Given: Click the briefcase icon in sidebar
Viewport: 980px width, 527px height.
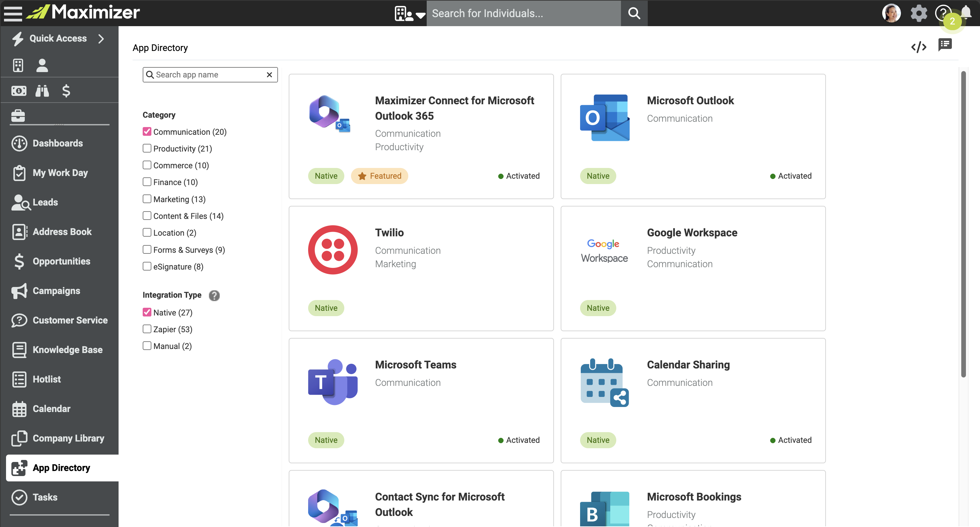Looking at the screenshot, I should [x=18, y=115].
